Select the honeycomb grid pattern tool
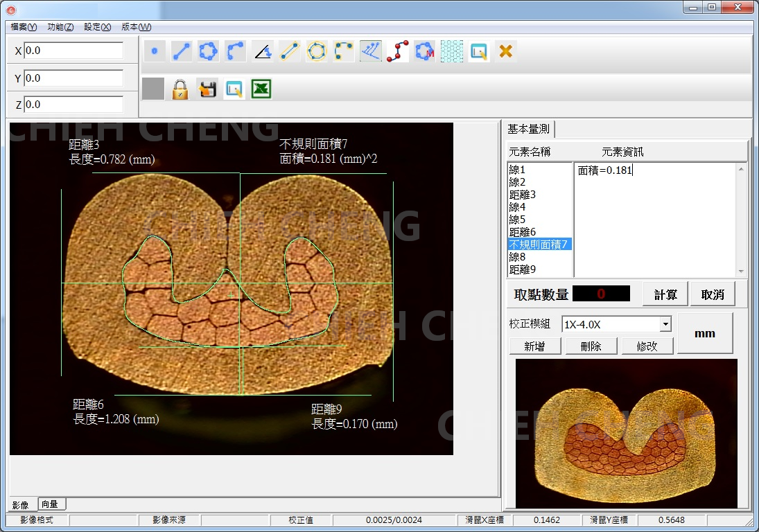 (x=452, y=51)
